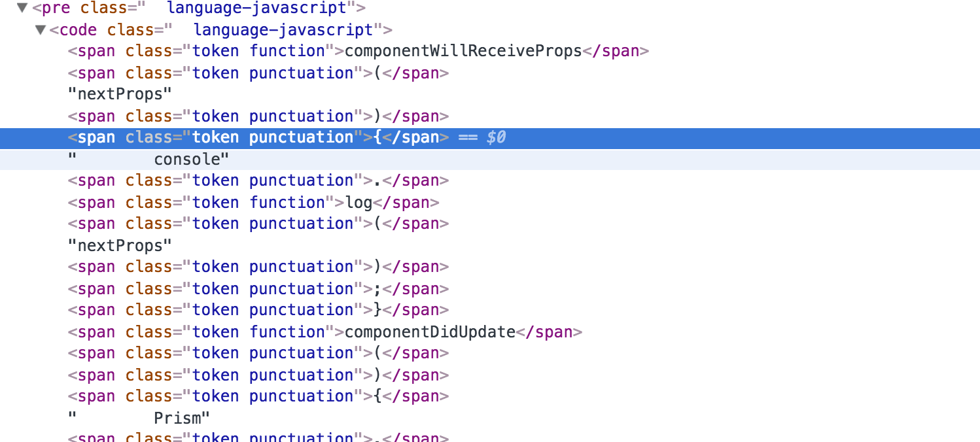Collapse the code element's disclosure triangle
This screenshot has height=442, width=980.
41,29
